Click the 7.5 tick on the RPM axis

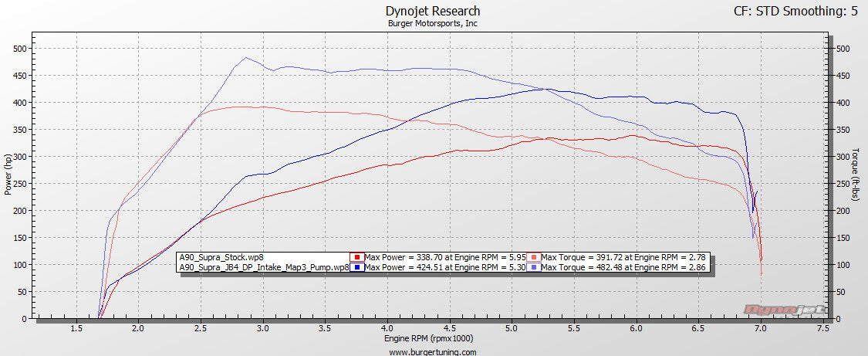[x=824, y=328]
